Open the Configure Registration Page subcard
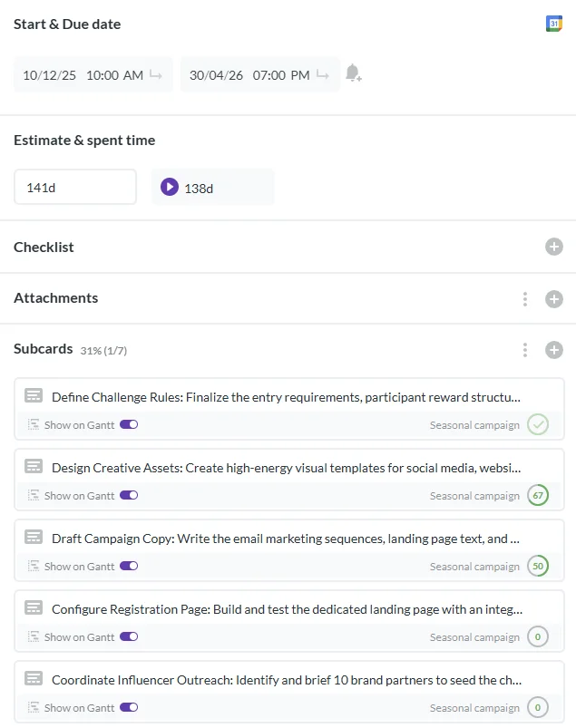 point(287,609)
